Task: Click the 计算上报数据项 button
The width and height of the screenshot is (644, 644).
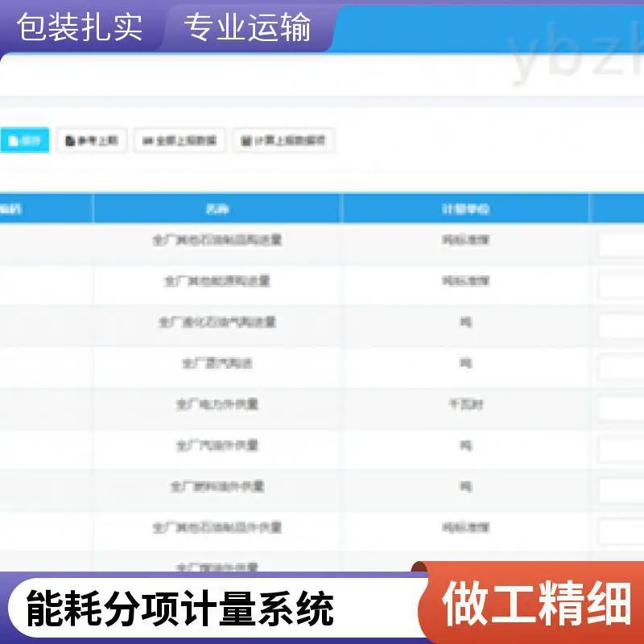Action: click(283, 140)
